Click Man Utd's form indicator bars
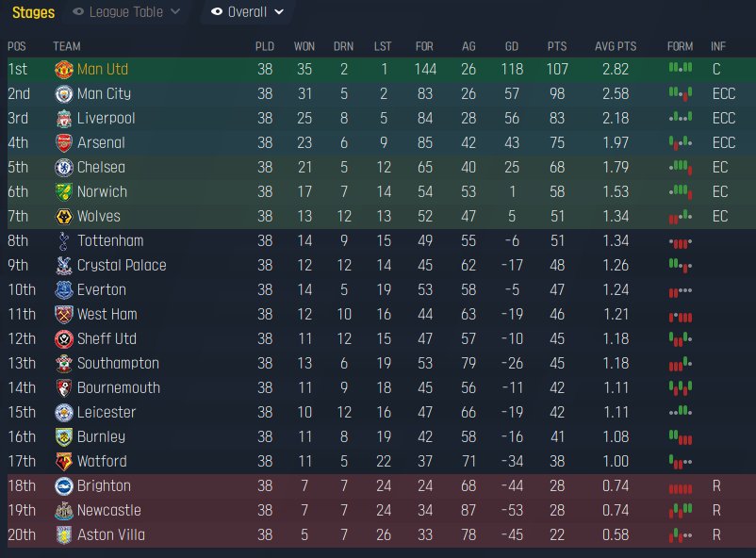756x558 pixels. tap(681, 68)
